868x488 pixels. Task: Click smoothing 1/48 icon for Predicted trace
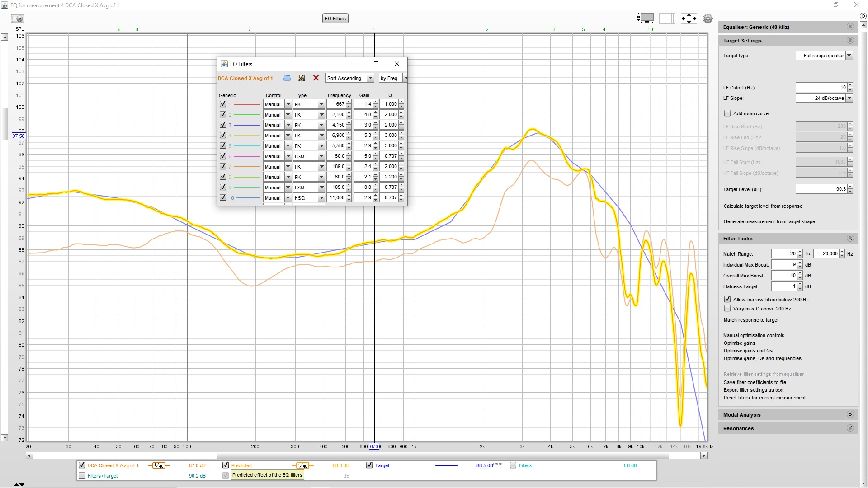[x=302, y=465]
